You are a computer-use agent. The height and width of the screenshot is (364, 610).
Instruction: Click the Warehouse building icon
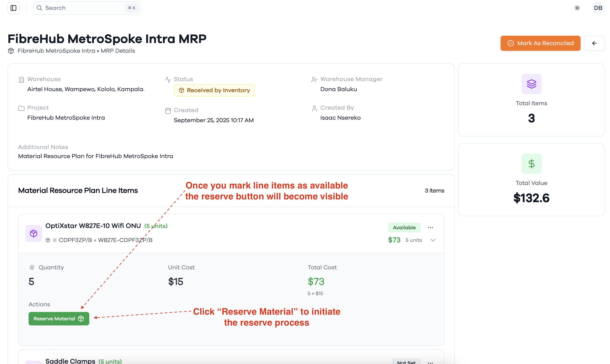pos(21,80)
